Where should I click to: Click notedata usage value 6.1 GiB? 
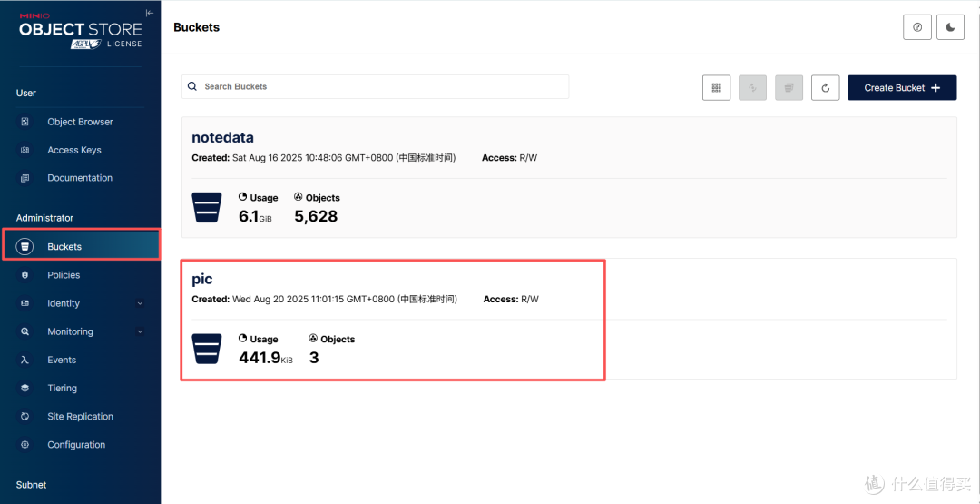click(x=256, y=217)
